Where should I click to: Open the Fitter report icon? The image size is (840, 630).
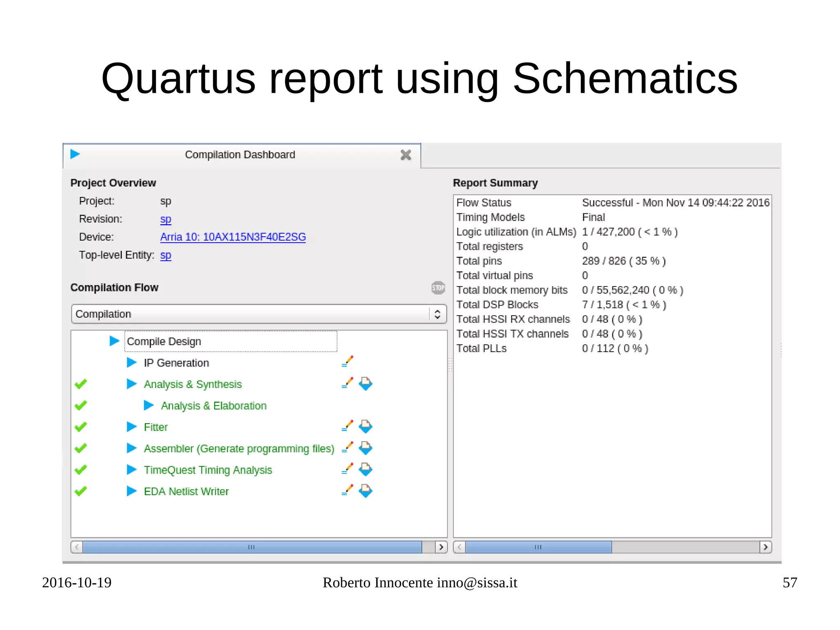click(365, 426)
